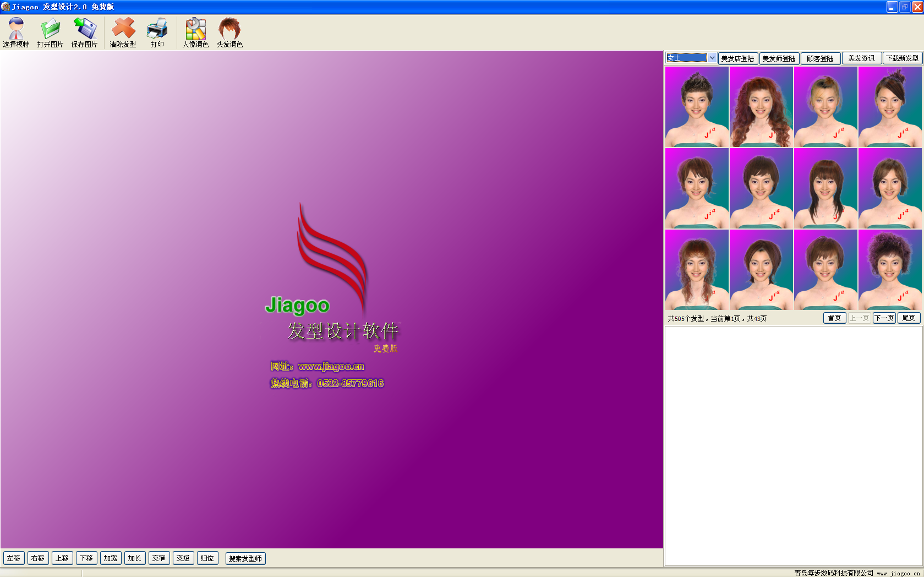
Task: Widen hairstyle with 加宽 button
Action: [x=111, y=558]
